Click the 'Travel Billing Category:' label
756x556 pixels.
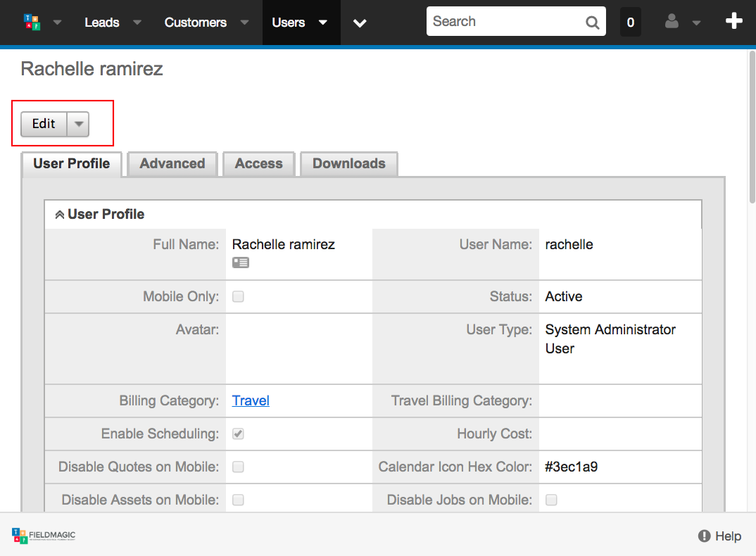click(461, 400)
